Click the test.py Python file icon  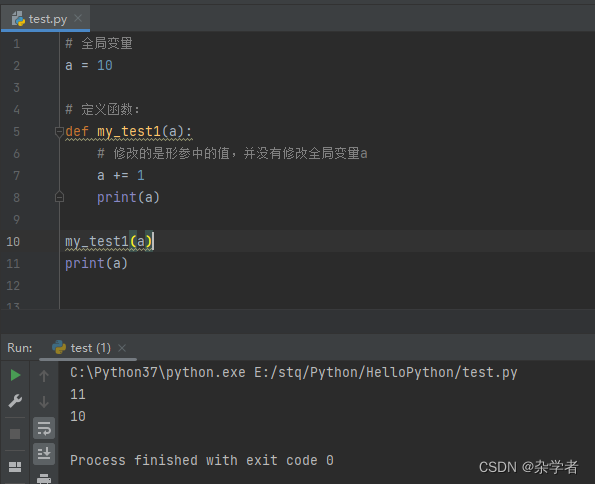[18, 19]
